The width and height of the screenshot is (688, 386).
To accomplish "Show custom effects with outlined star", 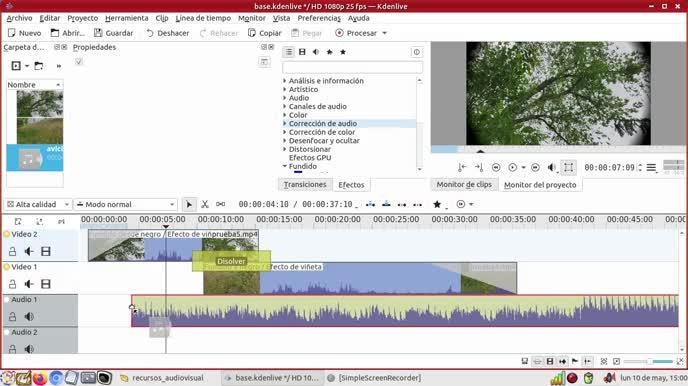I will click(x=330, y=52).
